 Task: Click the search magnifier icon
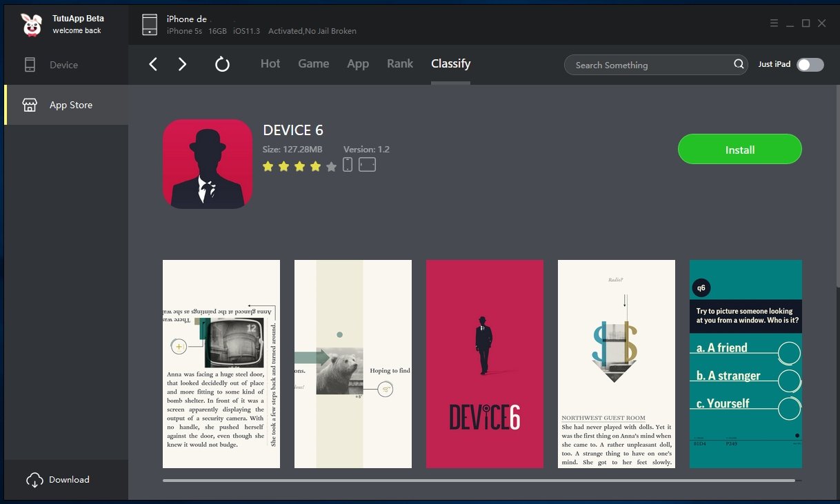(x=739, y=65)
